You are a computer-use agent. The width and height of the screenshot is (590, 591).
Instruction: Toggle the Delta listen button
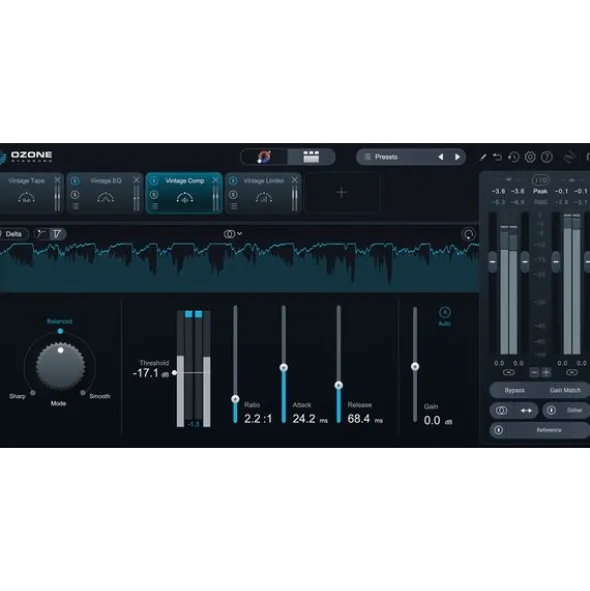13,234
